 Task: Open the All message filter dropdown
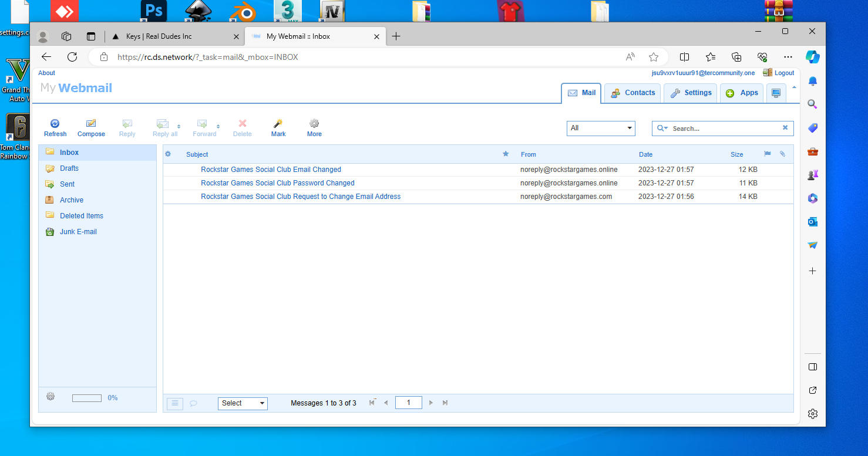tap(601, 128)
